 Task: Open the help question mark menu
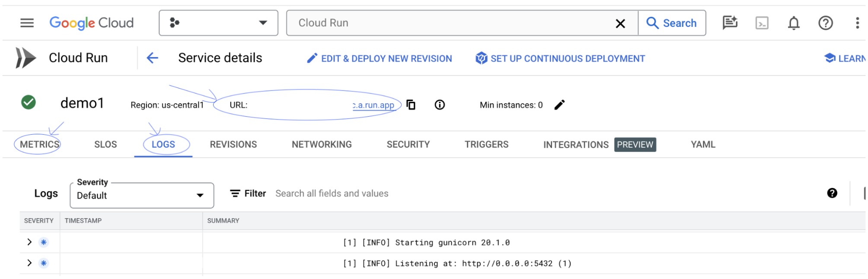[x=825, y=23]
